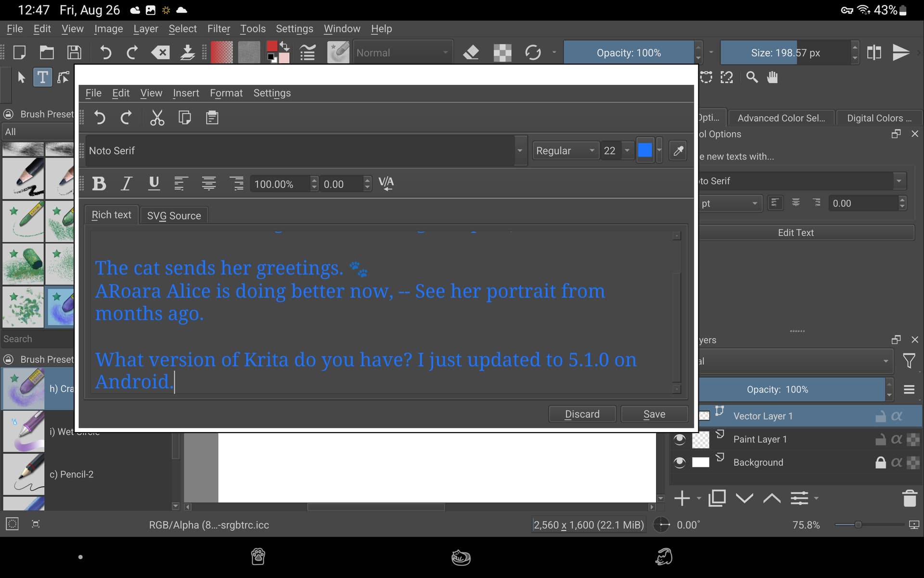This screenshot has height=578, width=924.
Task: Pick color with the eyedropper button
Action: pyautogui.click(x=678, y=151)
